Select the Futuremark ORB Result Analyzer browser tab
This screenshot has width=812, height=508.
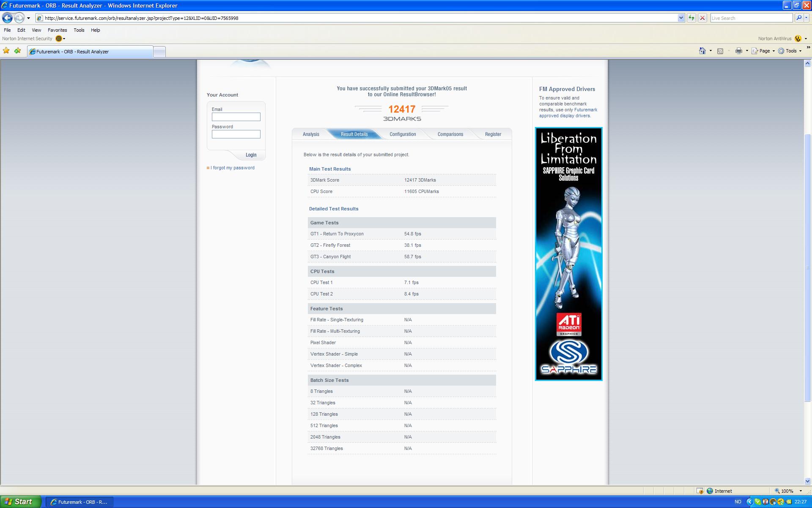[x=90, y=52]
